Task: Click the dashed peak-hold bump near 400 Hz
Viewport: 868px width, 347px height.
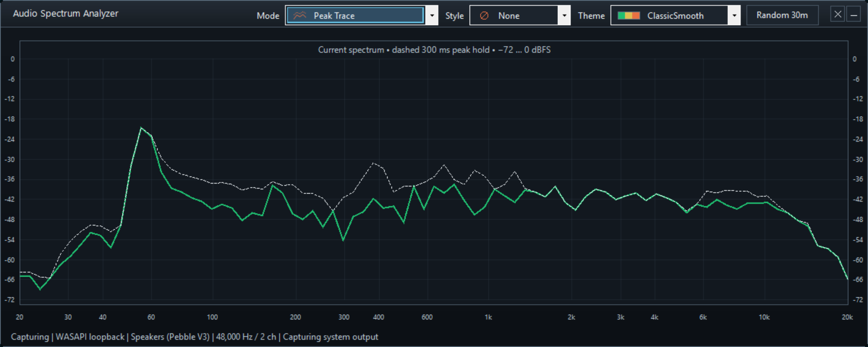Action: (374, 164)
